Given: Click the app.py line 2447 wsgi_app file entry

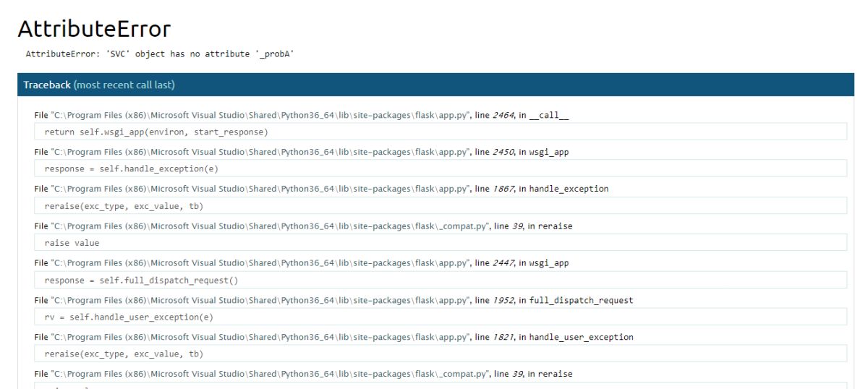Looking at the screenshot, I should 302,262.
